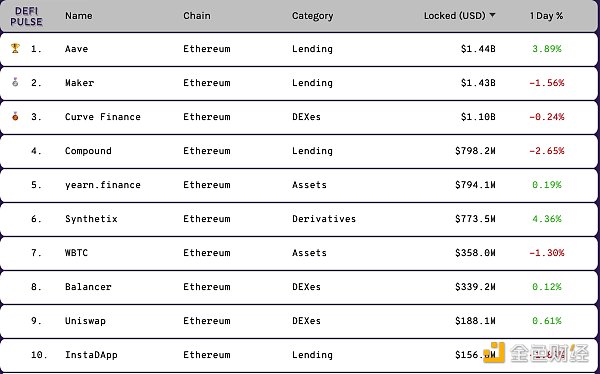Open the Curve Finance row
The width and height of the screenshot is (600, 374).
tap(299, 117)
